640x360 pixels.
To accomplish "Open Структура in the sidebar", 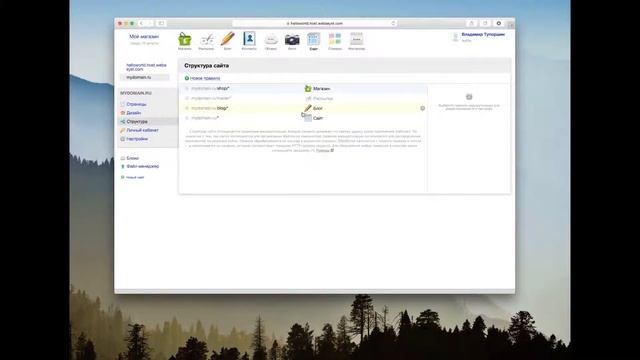I will [x=137, y=122].
